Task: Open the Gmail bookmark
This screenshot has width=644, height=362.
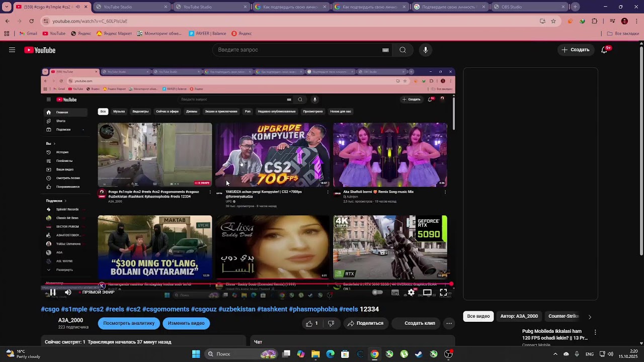Action: (28, 34)
